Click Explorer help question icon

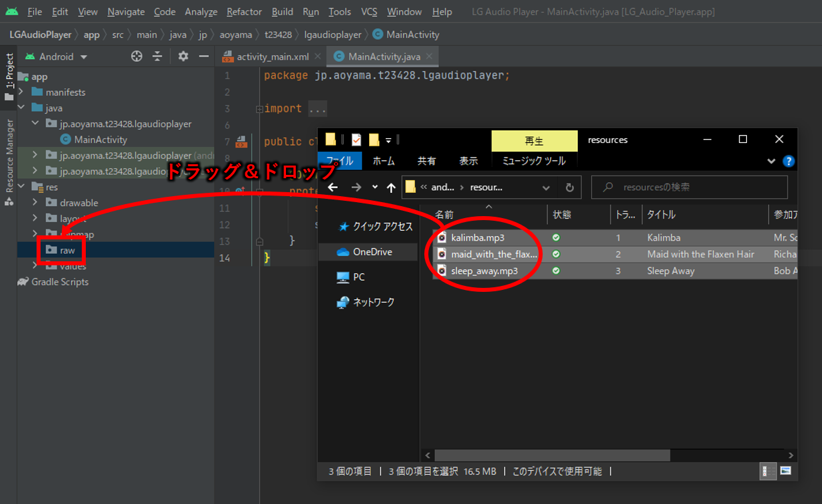[x=789, y=161]
